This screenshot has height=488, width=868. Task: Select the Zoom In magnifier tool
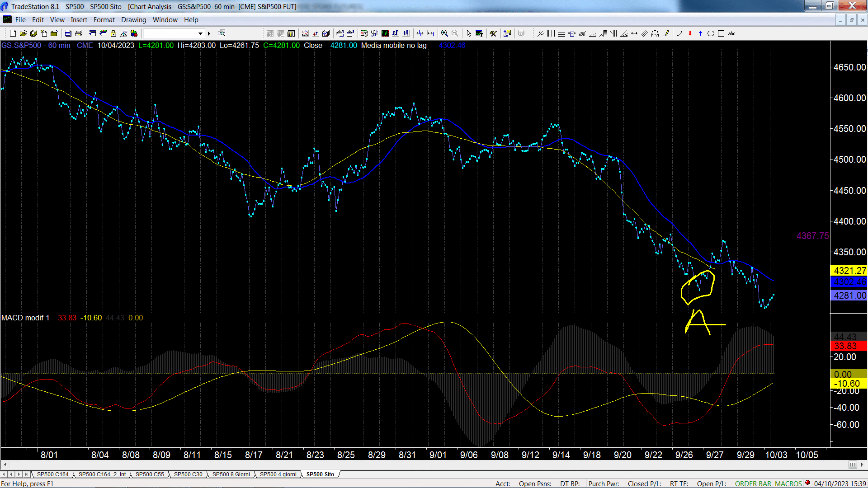[444, 33]
